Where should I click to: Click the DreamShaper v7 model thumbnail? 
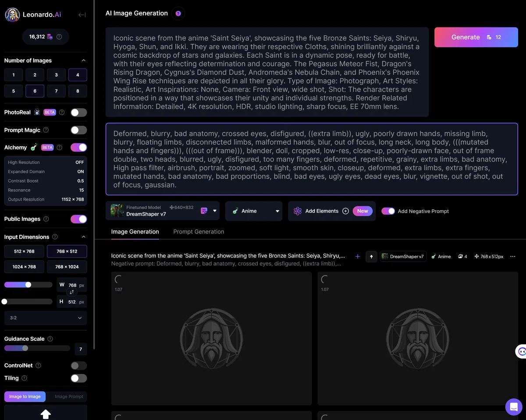point(117,211)
